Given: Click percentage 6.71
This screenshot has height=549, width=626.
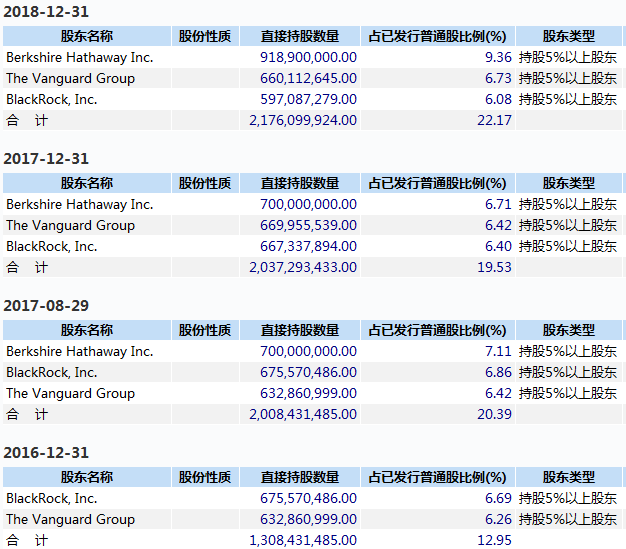Looking at the screenshot, I should click(498, 204).
